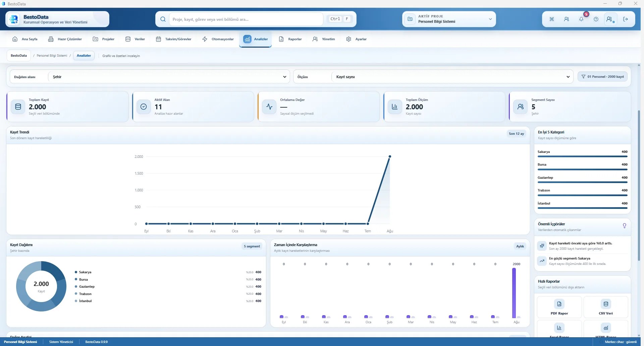Click the lightbulb icon in Önemli İçgörüler

(625, 226)
